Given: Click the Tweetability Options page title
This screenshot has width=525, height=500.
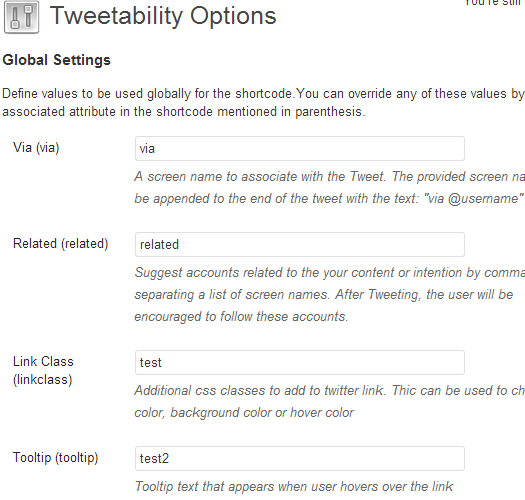Looking at the screenshot, I should coord(163,16).
